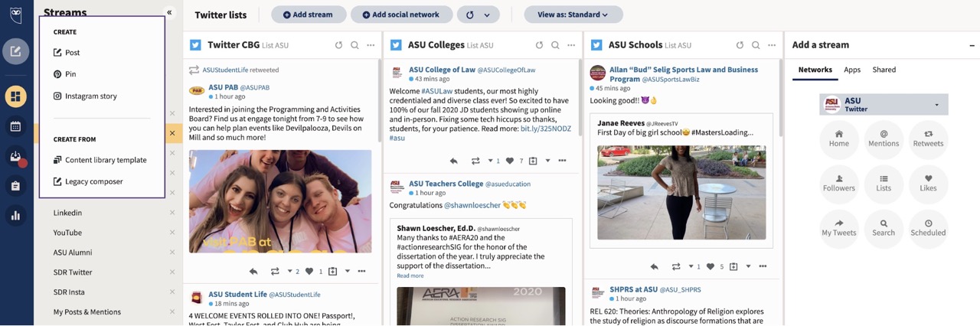Open the Streams dashboard icon in sidebar

tap(15, 96)
